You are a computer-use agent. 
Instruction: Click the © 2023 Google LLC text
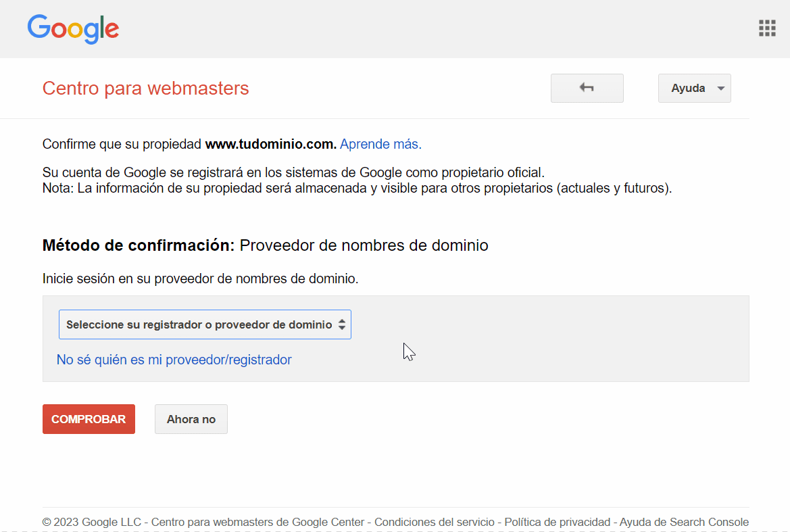tap(92, 522)
